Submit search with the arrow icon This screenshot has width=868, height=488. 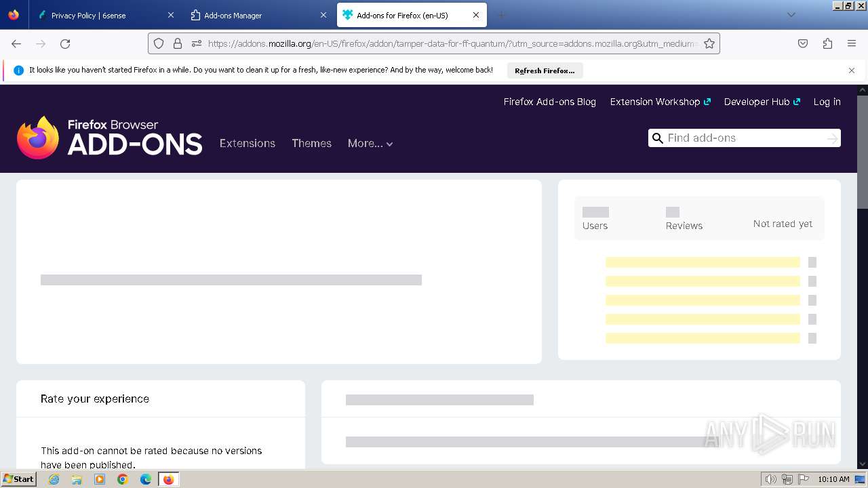click(832, 138)
